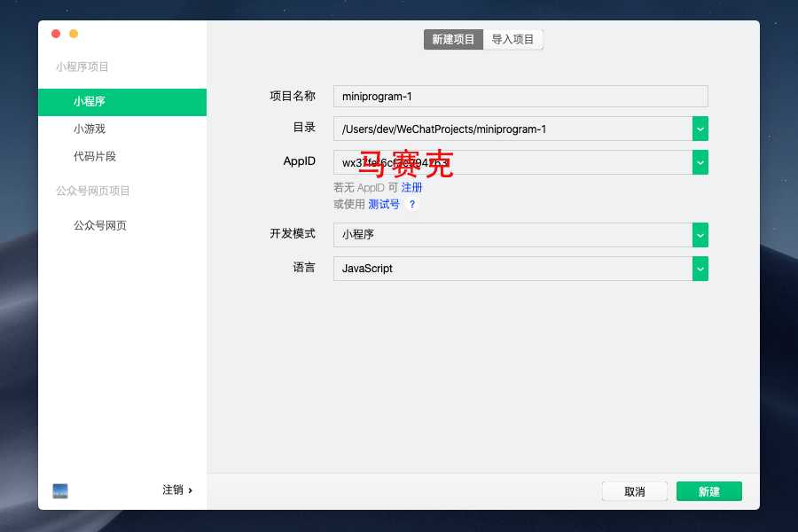Select 小游戏 in the sidebar
This screenshot has width=798, height=532.
click(90, 129)
